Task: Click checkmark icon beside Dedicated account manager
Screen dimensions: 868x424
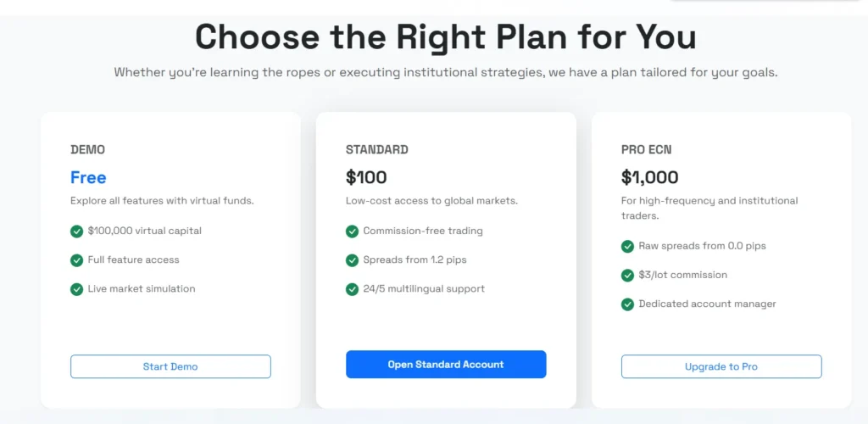Action: 628,304
